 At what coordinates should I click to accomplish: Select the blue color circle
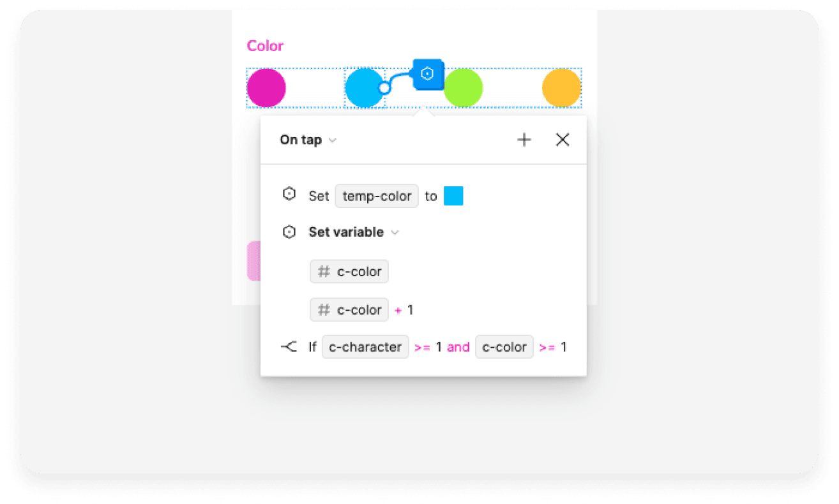pyautogui.click(x=362, y=88)
